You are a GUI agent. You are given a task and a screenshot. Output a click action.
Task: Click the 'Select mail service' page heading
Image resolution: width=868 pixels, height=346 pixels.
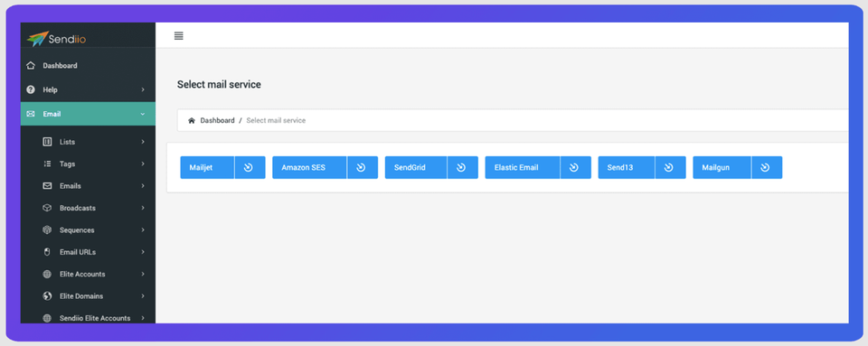coord(219,85)
